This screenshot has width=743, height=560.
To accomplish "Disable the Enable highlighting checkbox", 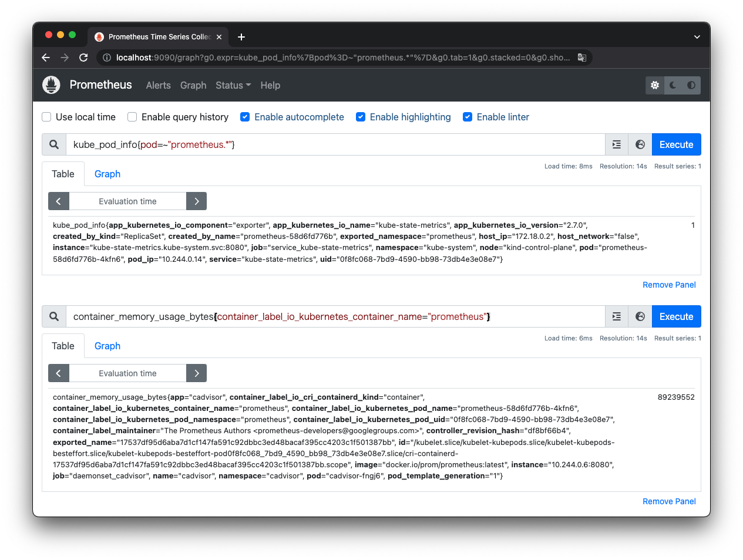I will tap(361, 117).
